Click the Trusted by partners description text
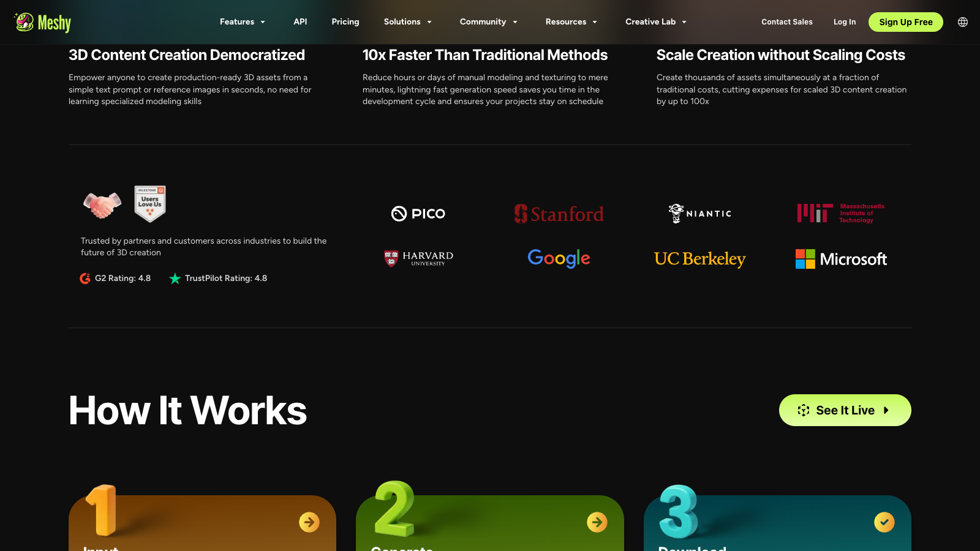This screenshot has width=980, height=551. 204,247
